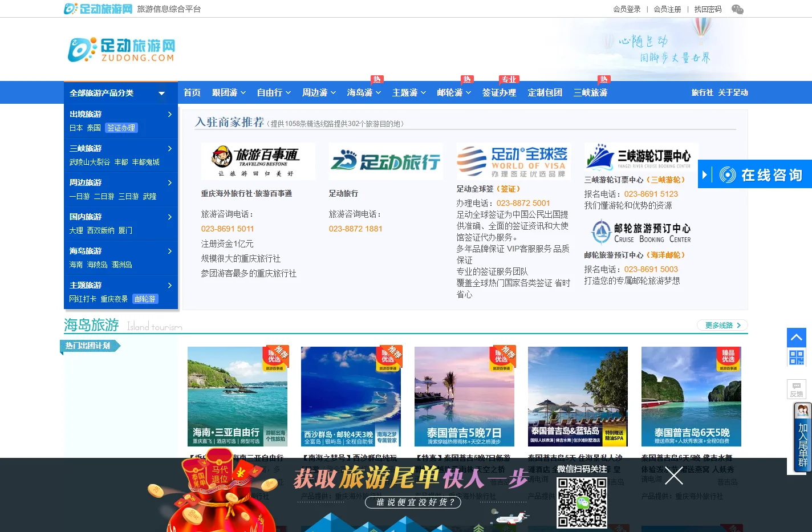Click 网红打卡 sidebar link
The image size is (812, 532).
click(83, 299)
